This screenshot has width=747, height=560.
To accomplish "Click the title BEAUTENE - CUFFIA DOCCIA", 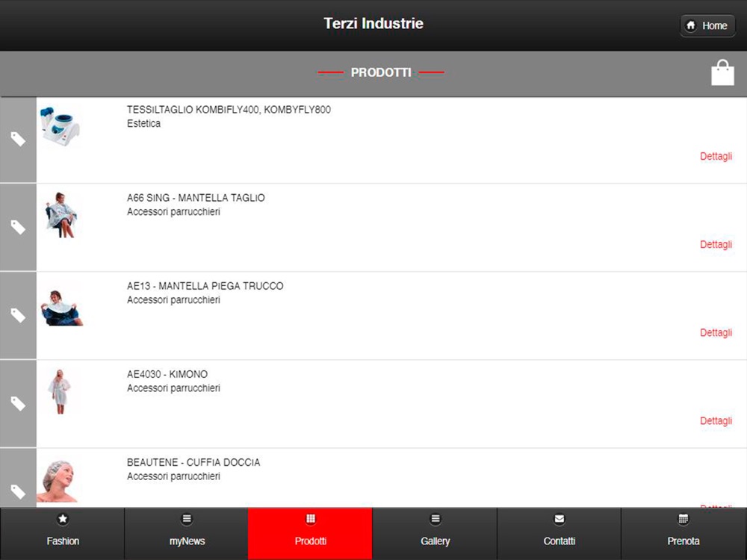I will (193, 462).
